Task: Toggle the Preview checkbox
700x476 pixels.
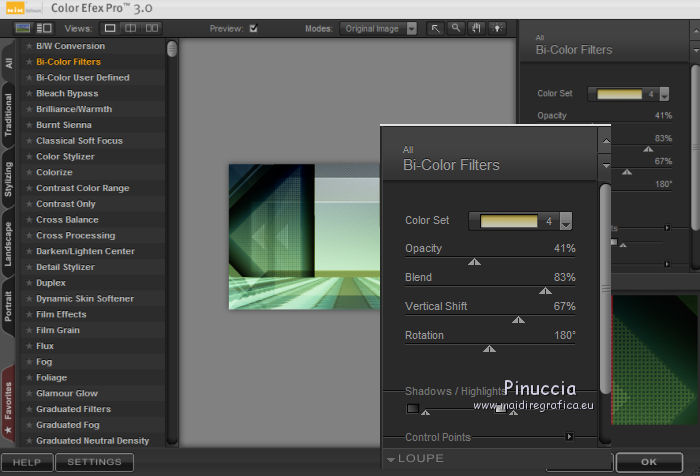Action: [x=253, y=29]
